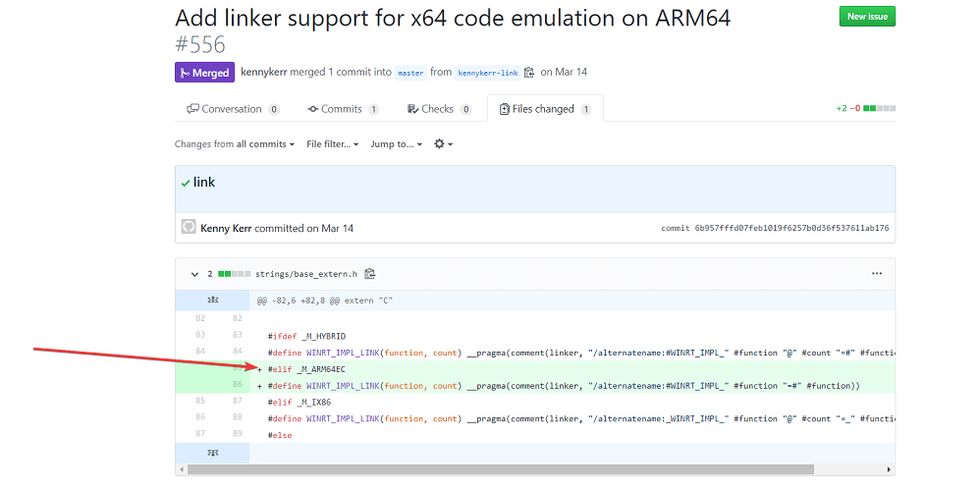Switch to the Commits tab

[x=343, y=109]
